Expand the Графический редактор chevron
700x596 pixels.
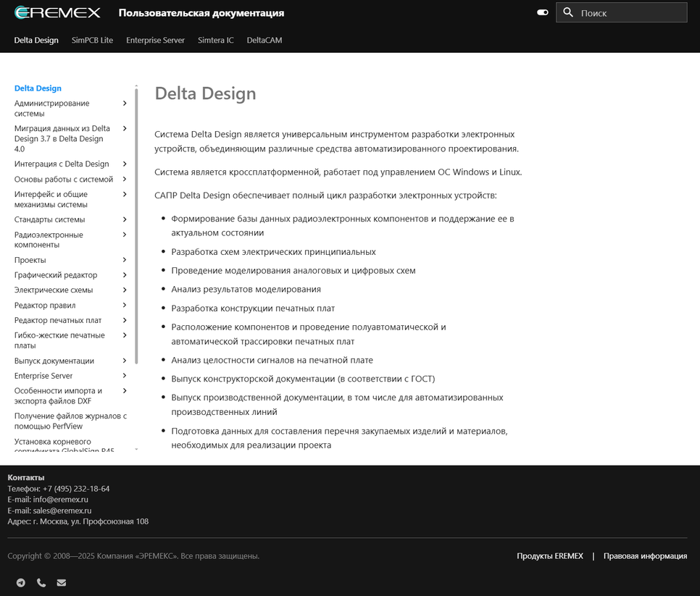click(x=125, y=275)
